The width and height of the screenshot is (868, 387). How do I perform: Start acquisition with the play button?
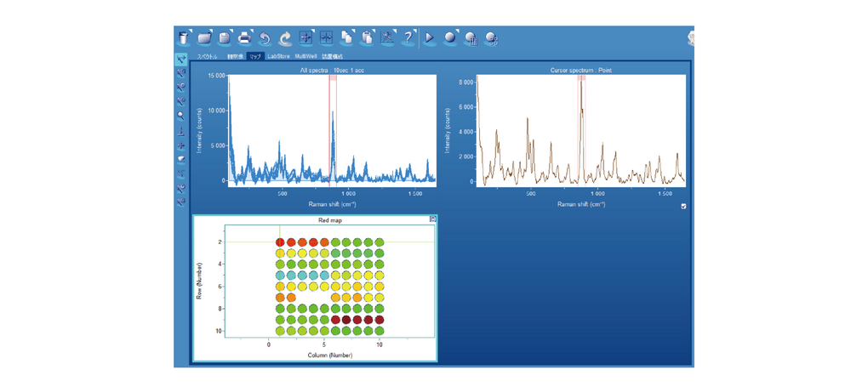click(430, 38)
